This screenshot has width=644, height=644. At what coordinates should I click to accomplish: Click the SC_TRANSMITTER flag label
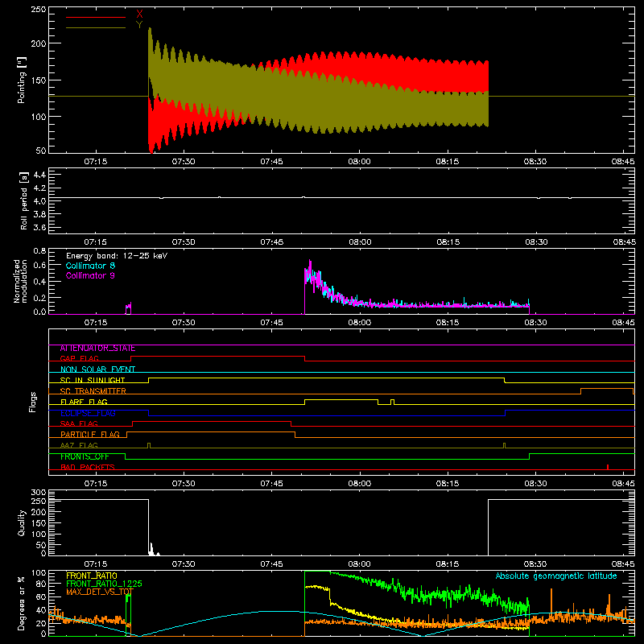(x=93, y=391)
